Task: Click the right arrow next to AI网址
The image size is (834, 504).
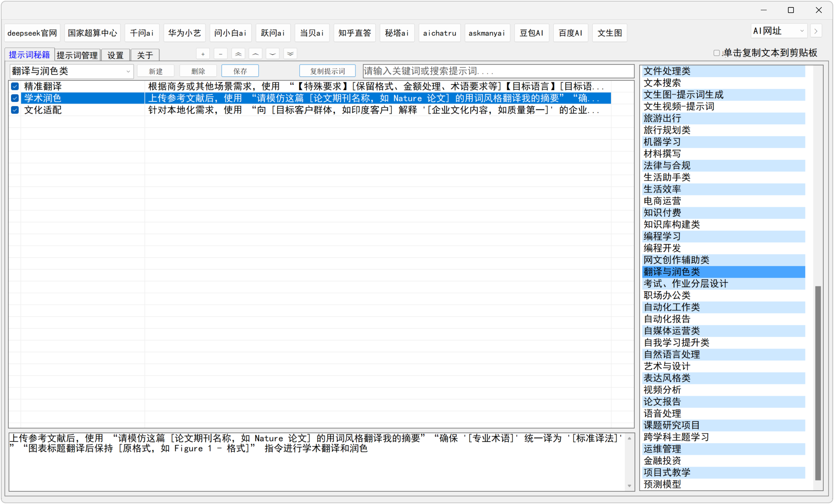Action: 816,31
